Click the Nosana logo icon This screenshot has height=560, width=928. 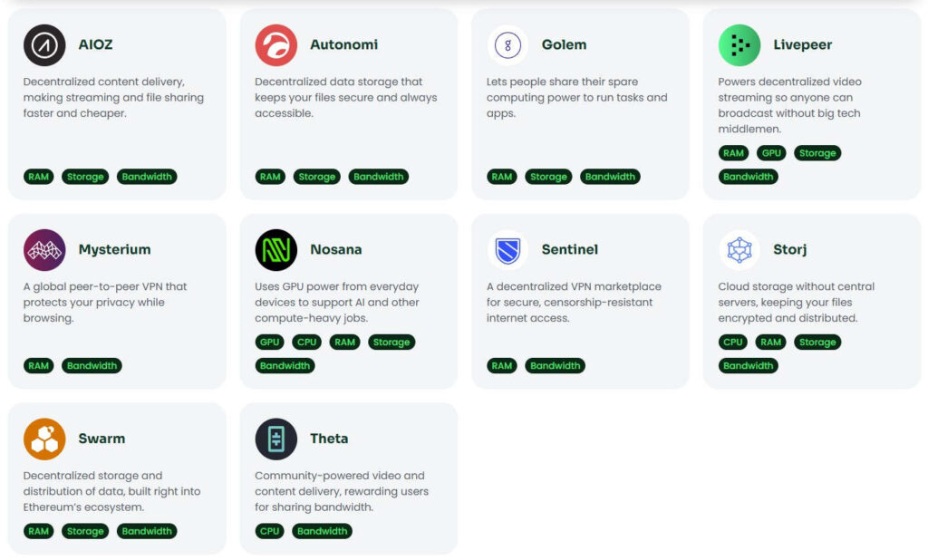(276, 250)
